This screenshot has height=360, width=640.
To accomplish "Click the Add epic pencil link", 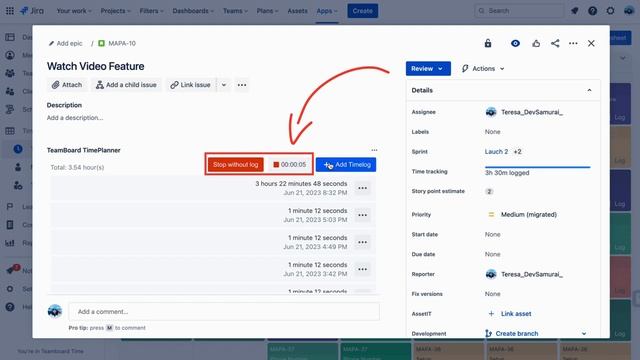I will 65,43.
